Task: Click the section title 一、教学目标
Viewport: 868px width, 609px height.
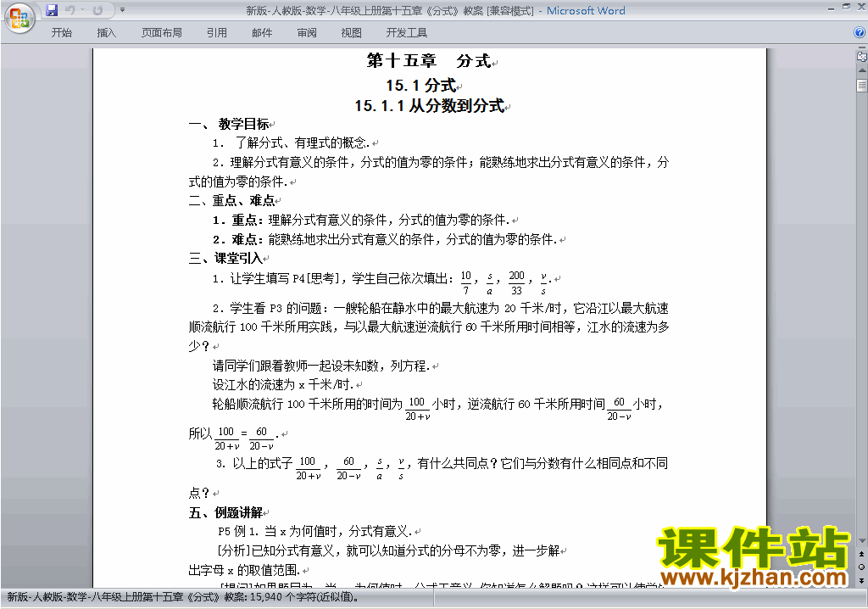Action: point(229,124)
